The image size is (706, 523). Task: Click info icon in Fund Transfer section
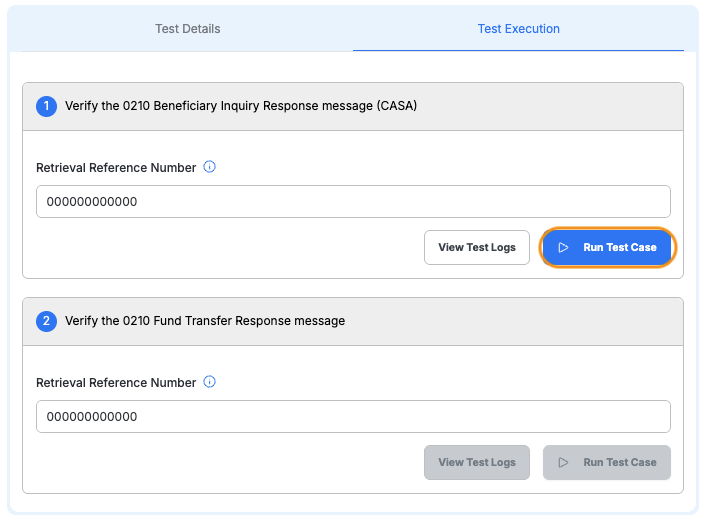[x=210, y=382]
